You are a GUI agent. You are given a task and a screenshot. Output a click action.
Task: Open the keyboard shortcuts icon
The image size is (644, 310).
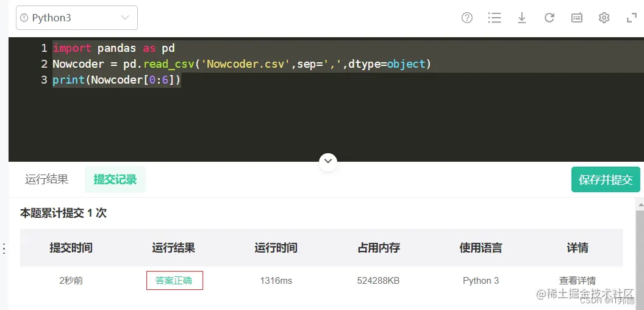coord(577,18)
